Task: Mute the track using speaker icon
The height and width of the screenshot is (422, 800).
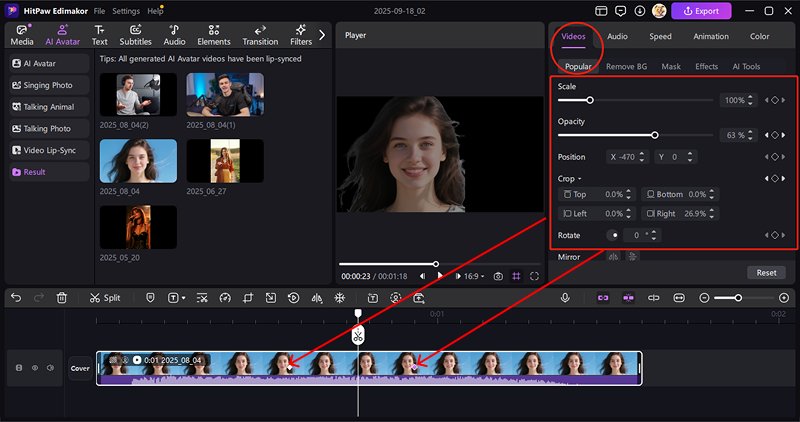Action: pyautogui.click(x=50, y=368)
